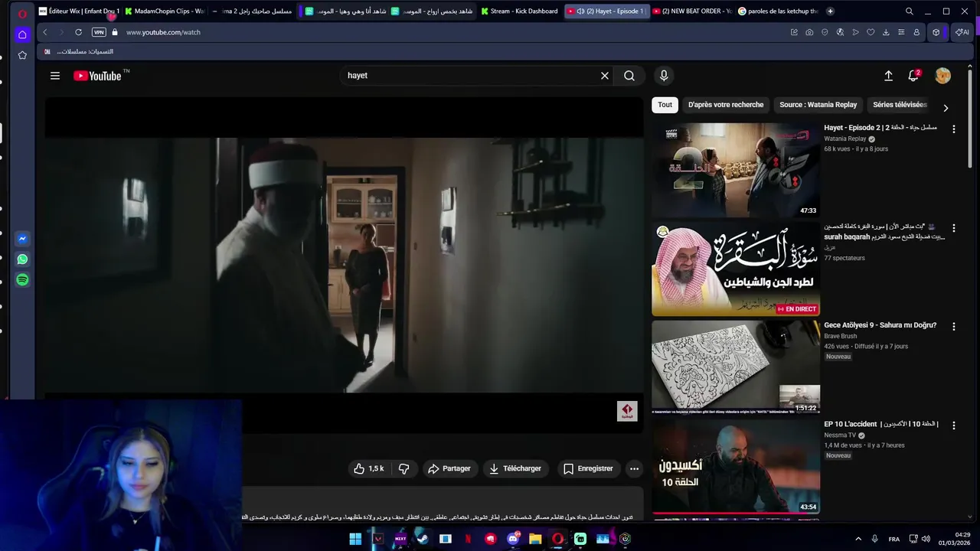Open a new browser tab with plus
980x551 pixels.
(830, 11)
